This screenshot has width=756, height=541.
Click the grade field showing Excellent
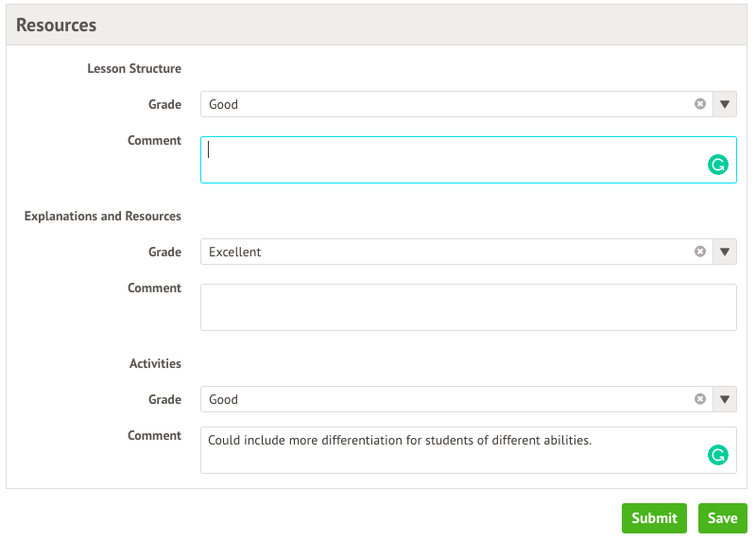pos(444,252)
